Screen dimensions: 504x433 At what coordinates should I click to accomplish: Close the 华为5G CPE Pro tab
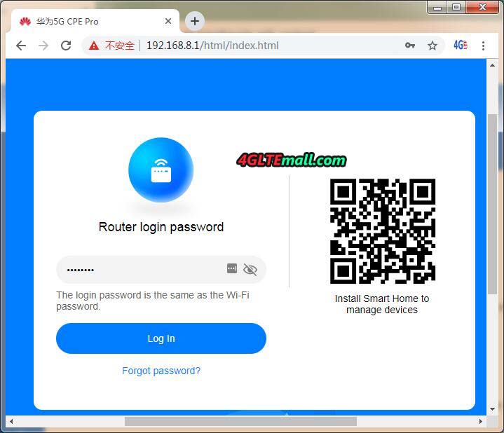click(x=170, y=22)
